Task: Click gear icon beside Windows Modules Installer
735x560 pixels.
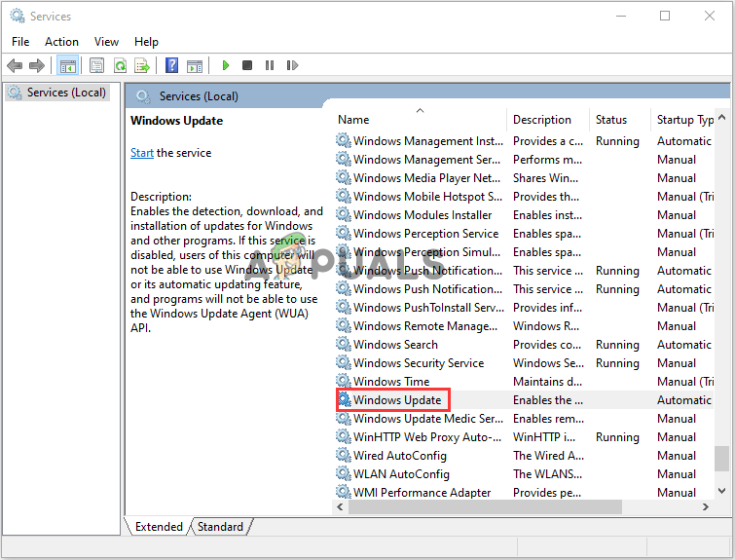Action: (x=344, y=215)
